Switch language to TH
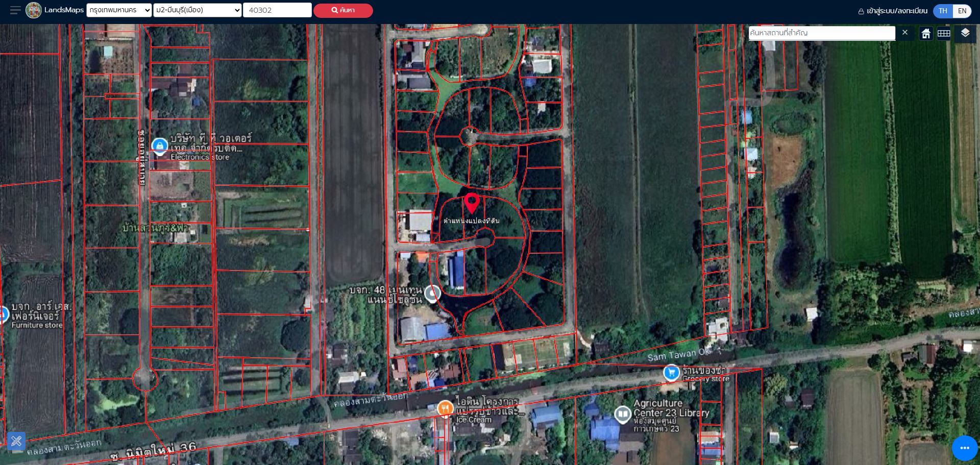The height and width of the screenshot is (465, 980). [943, 11]
